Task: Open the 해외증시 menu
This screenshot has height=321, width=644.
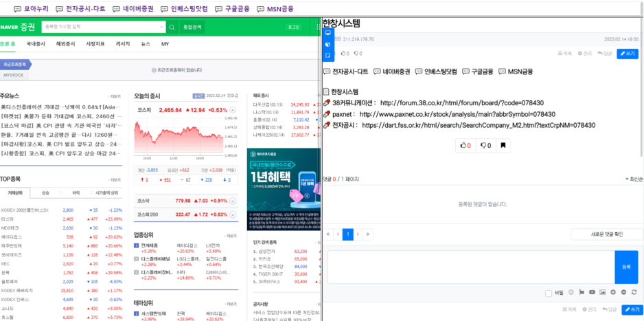Action: click(x=66, y=44)
